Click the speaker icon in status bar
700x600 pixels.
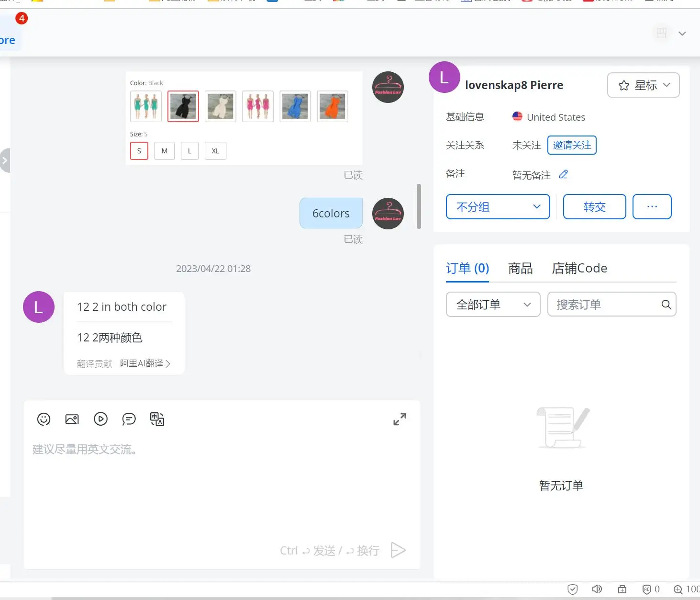(x=597, y=589)
